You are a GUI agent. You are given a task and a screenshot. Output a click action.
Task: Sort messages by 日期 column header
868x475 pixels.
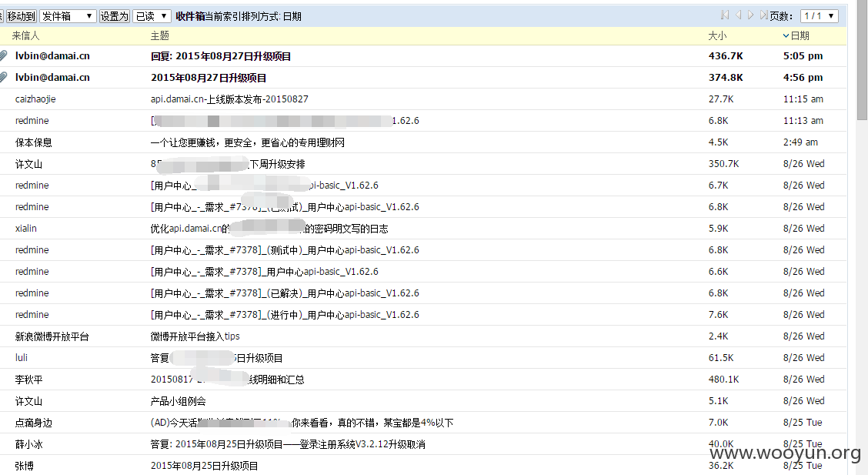coord(800,36)
